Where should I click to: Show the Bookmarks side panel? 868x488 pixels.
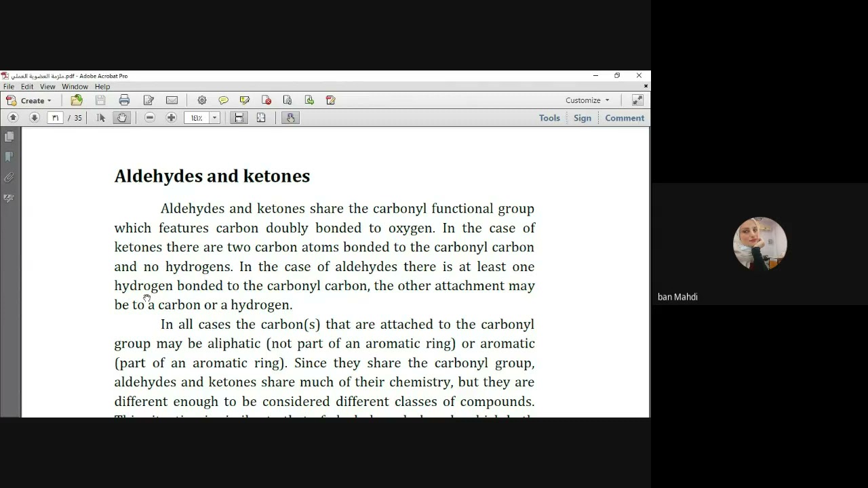(x=9, y=157)
